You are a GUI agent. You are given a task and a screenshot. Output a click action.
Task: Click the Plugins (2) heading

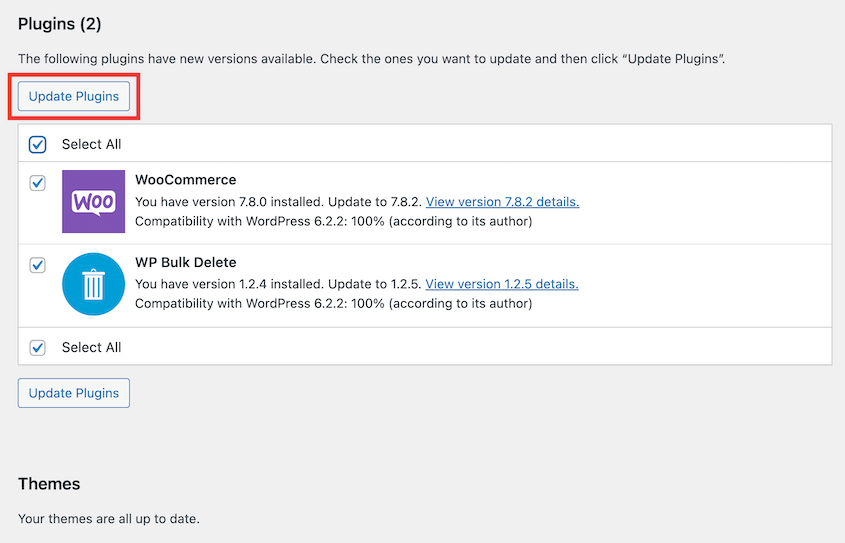60,23
